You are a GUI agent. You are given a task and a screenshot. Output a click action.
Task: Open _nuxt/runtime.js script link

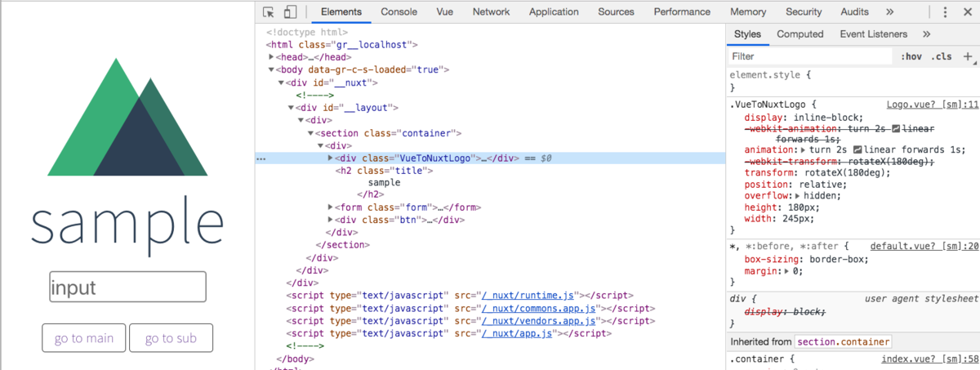click(x=528, y=295)
